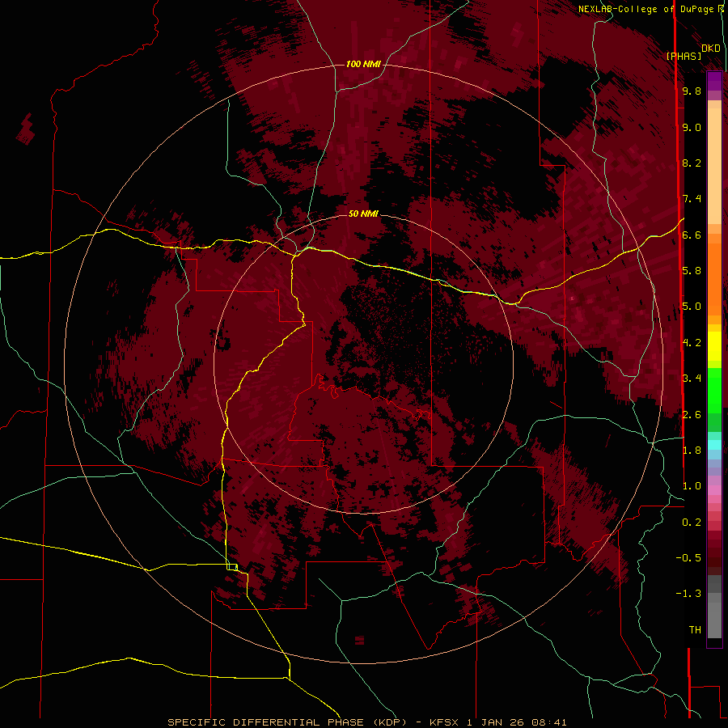Click the "TH" threshold label on the scale
The height and width of the screenshot is (728, 728).
tap(695, 629)
